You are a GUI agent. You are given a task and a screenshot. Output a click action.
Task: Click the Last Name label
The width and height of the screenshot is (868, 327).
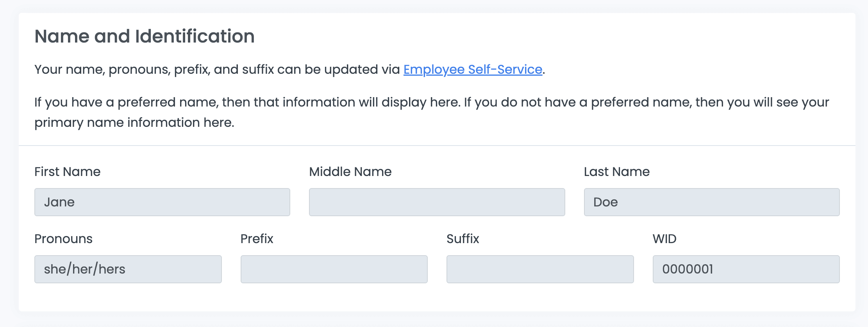point(616,172)
